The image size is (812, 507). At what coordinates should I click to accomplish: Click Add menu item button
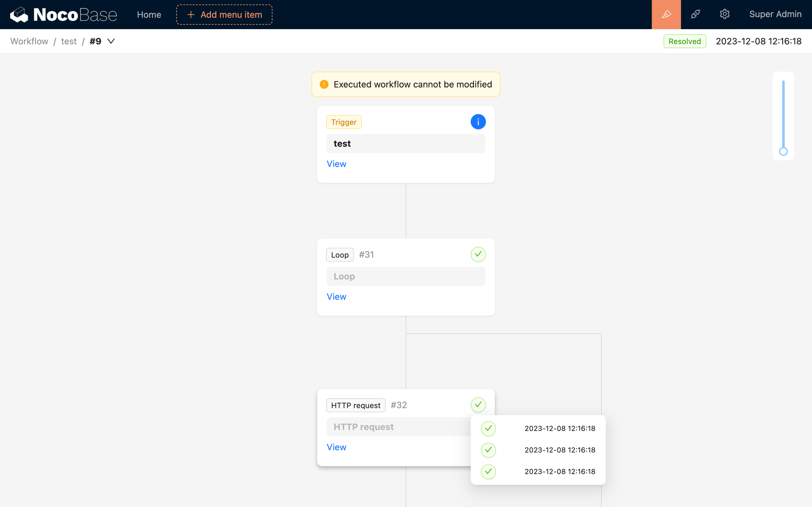coord(224,15)
